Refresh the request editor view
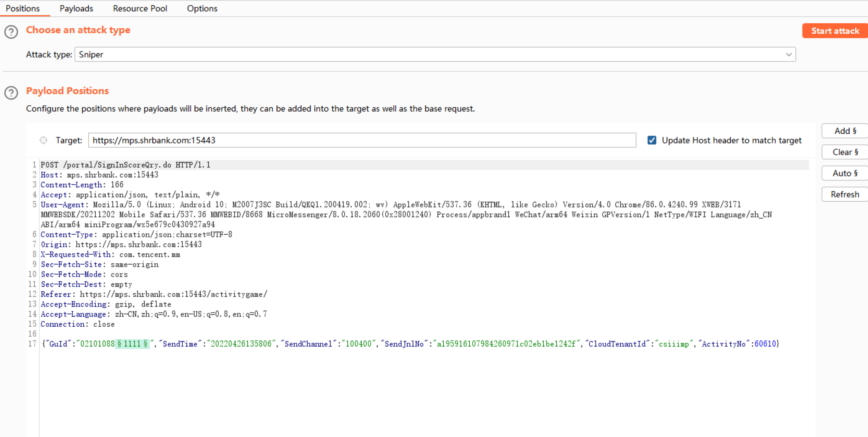Viewport: 868px width, 437px height. [844, 194]
